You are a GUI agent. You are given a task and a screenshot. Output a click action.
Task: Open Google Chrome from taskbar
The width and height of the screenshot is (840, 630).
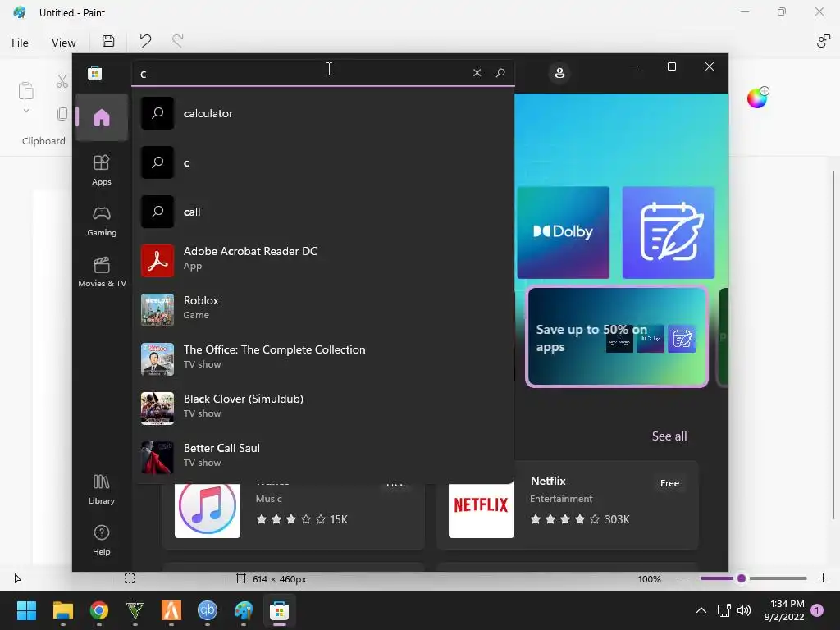point(99,610)
